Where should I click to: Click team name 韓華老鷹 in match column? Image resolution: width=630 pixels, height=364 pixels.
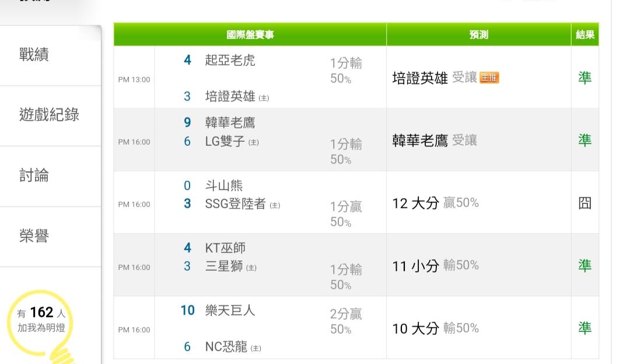230,123
